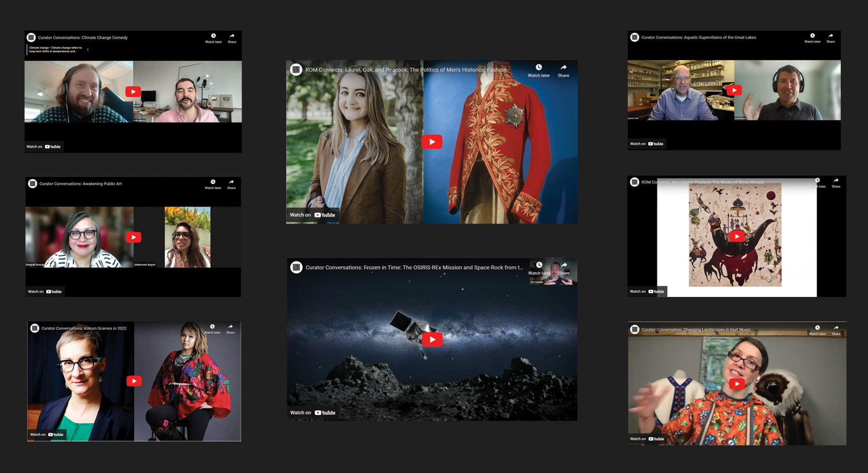This screenshot has width=868, height=473.
Task: Click Watch later on Inuit Music video
Action: click(x=817, y=330)
